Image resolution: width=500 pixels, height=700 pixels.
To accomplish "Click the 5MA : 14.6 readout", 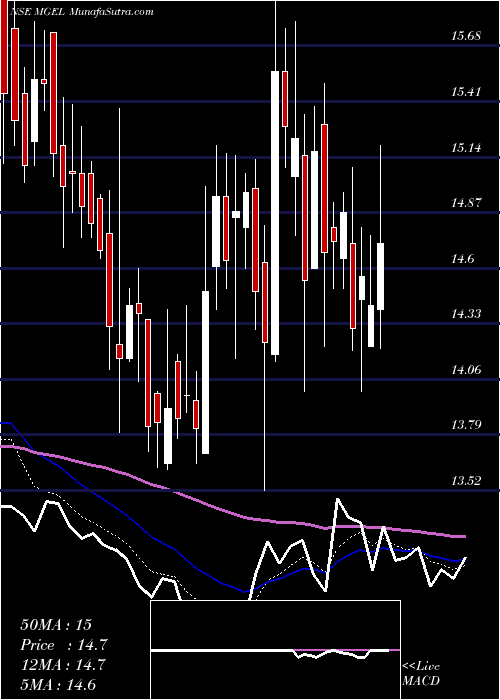I will pyautogui.click(x=58, y=685).
